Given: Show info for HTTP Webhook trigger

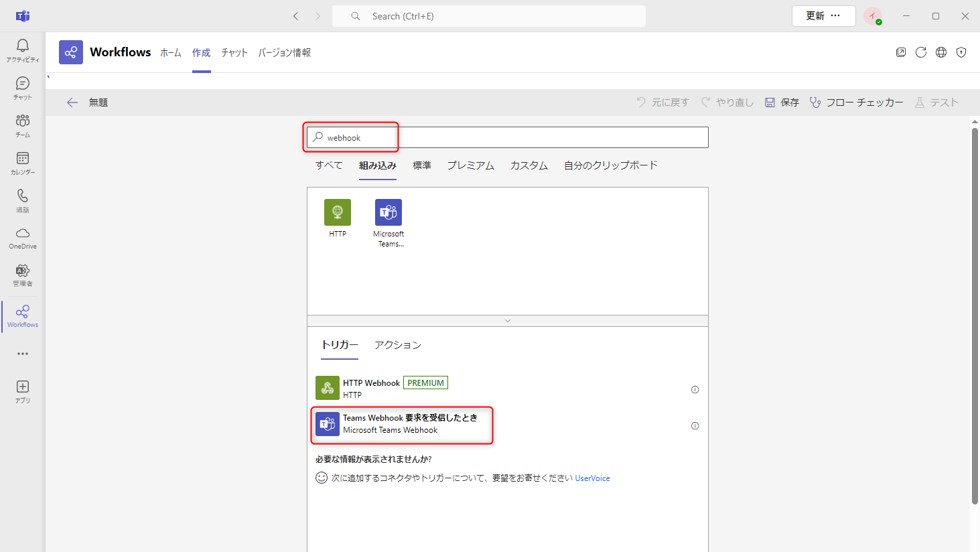Looking at the screenshot, I should (x=695, y=389).
